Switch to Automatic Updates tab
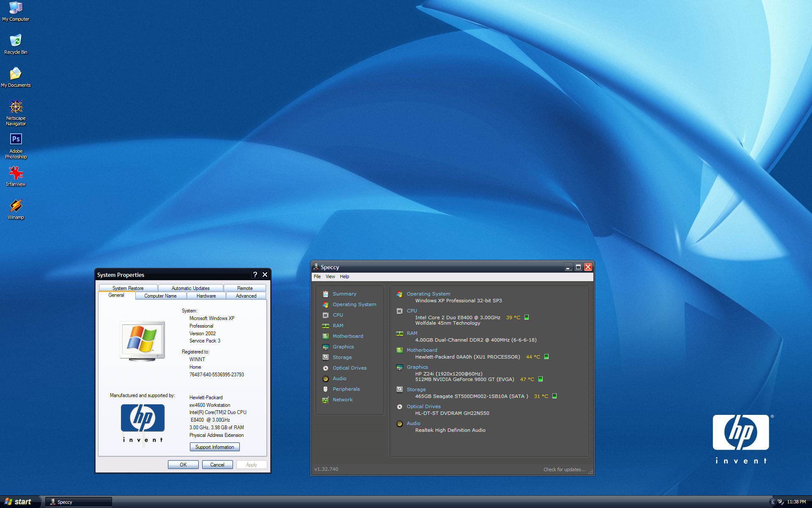The width and height of the screenshot is (812, 508). point(190,288)
